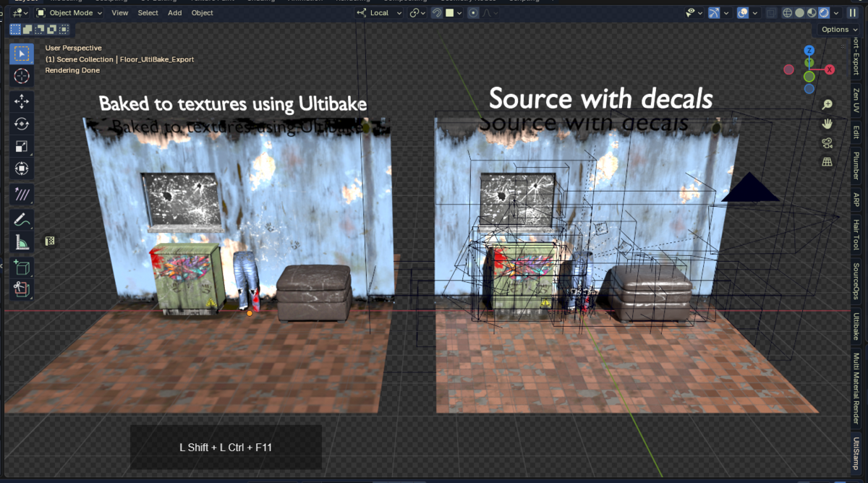
Task: Switch to Material Preview shading mode
Action: [x=812, y=12]
